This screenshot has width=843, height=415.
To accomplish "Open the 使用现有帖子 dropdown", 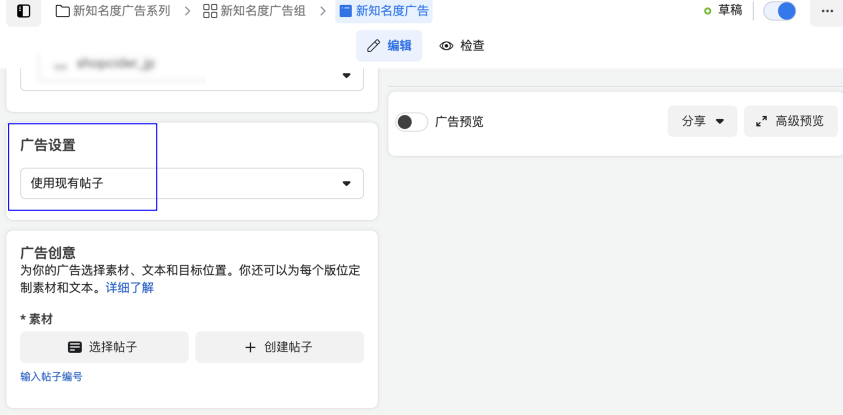I will pyautogui.click(x=191, y=184).
